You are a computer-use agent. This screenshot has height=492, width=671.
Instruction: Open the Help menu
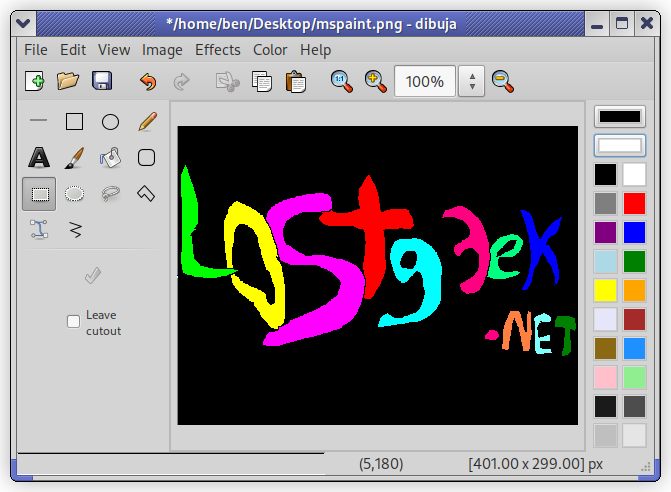315,50
